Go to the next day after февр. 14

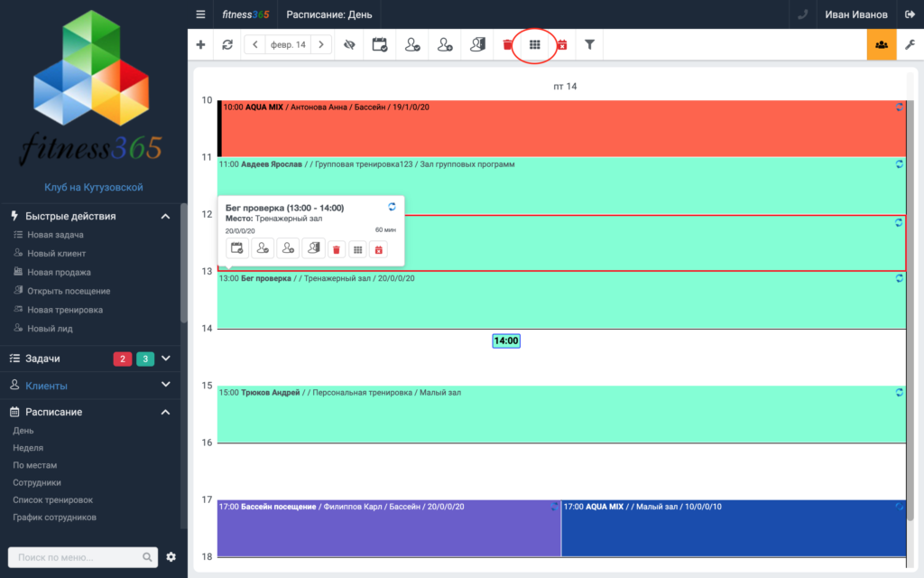point(321,45)
